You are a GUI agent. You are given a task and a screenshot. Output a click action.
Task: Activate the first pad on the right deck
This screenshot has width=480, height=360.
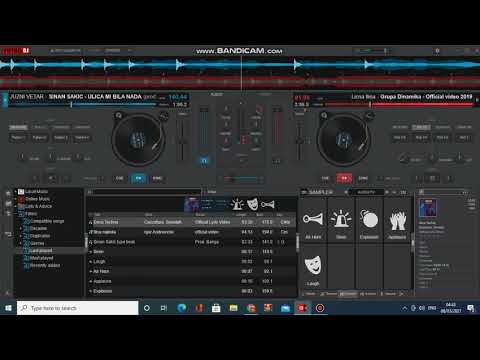click(x=399, y=137)
